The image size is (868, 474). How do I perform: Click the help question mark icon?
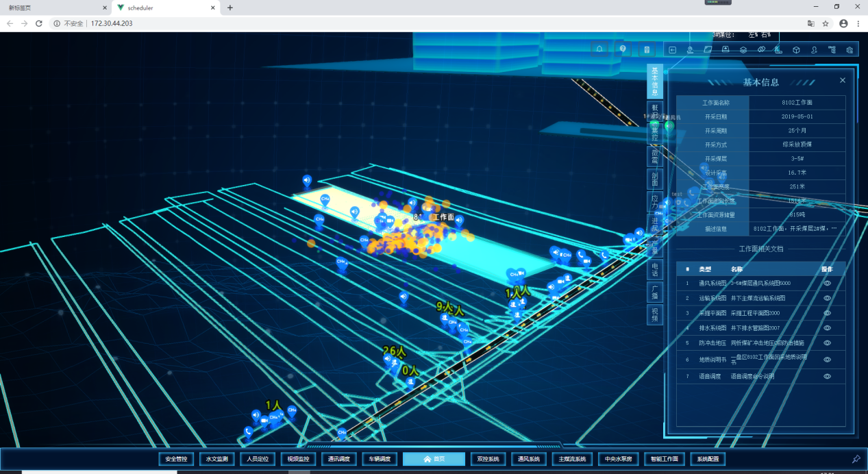(623, 49)
